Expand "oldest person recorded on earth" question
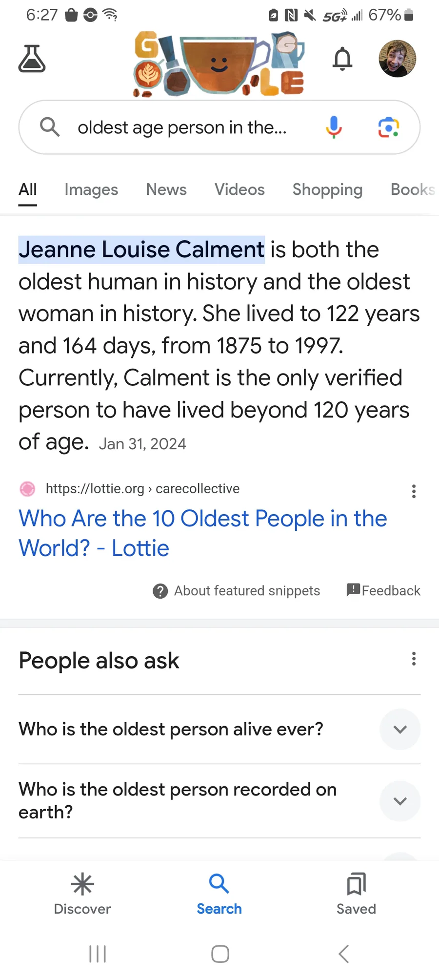 (400, 801)
